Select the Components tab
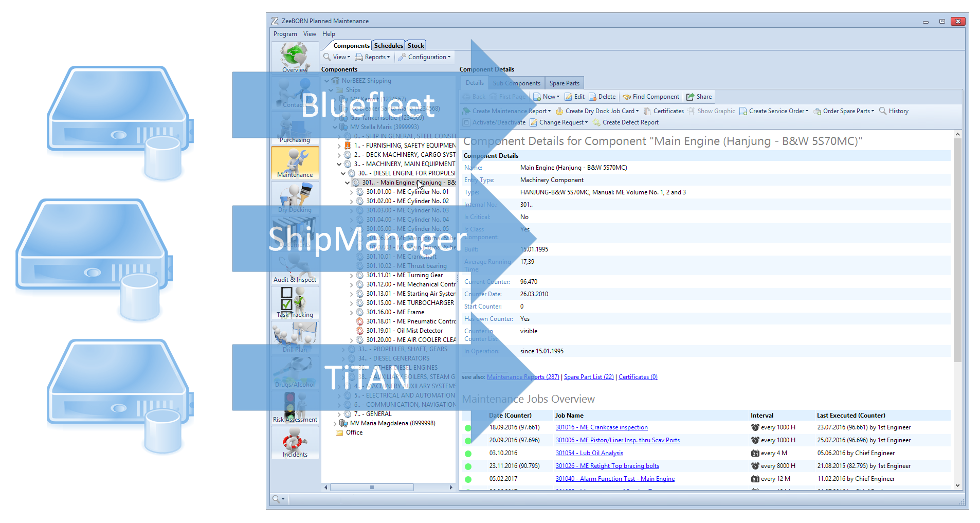Image resolution: width=980 pixels, height=523 pixels. (351, 46)
